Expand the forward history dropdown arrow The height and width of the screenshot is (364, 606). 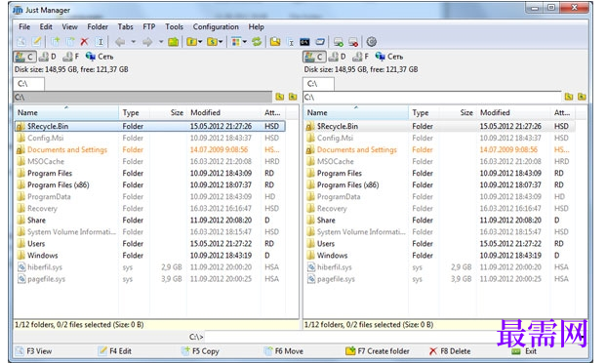(x=160, y=42)
